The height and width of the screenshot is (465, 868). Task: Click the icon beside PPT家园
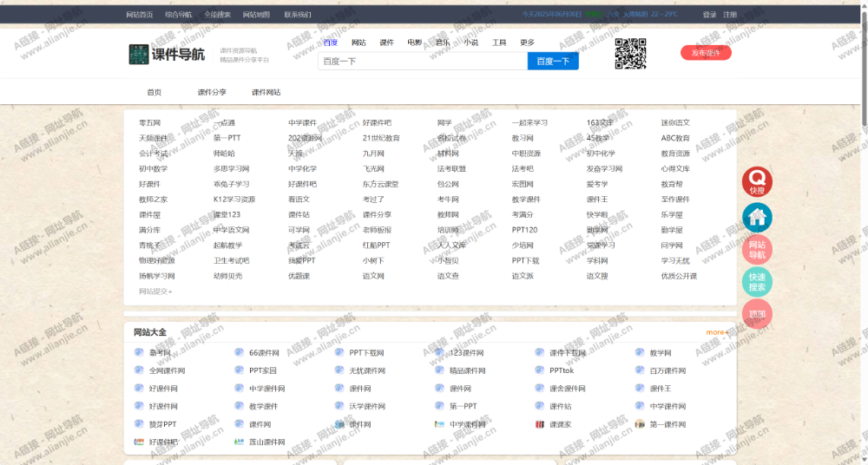click(240, 370)
